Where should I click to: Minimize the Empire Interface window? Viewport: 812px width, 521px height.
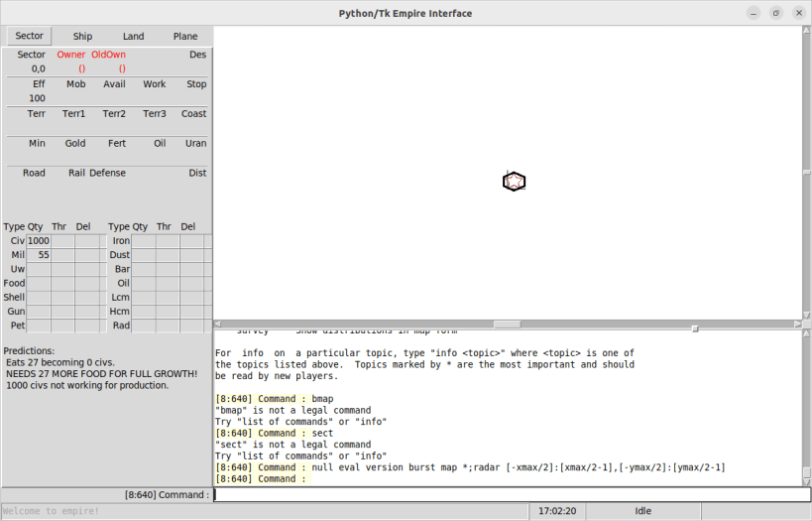754,13
